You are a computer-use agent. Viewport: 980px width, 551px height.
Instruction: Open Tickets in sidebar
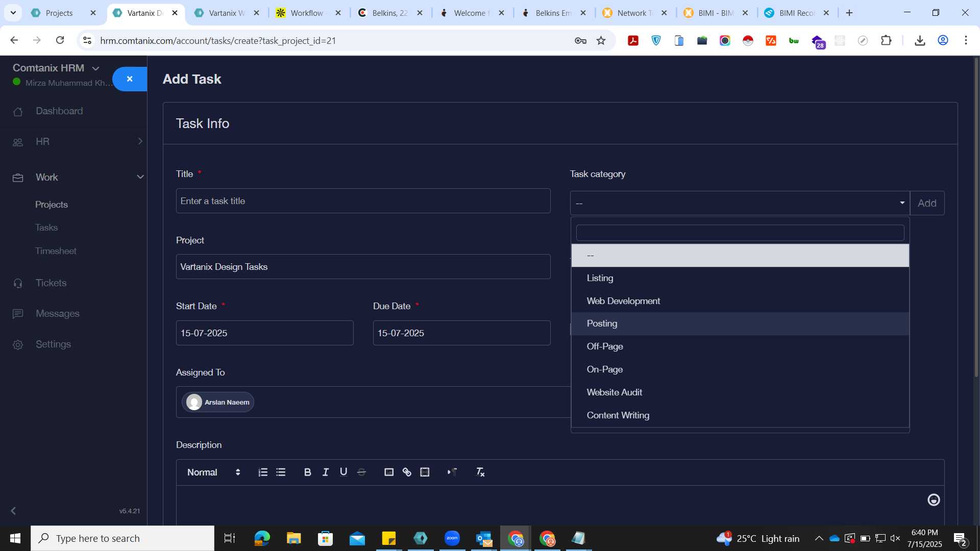pos(51,283)
